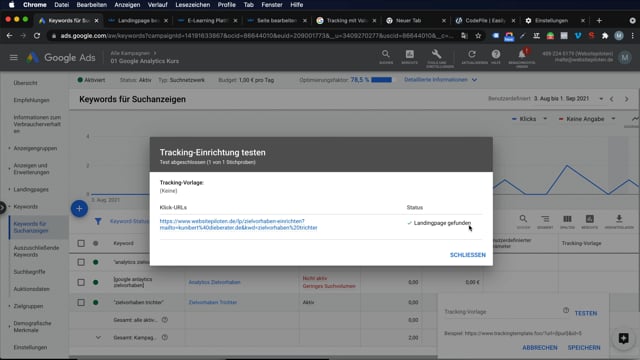Open Chrome extensions puzzle icon
The width and height of the screenshot is (640, 360).
pyautogui.click(x=605, y=36)
